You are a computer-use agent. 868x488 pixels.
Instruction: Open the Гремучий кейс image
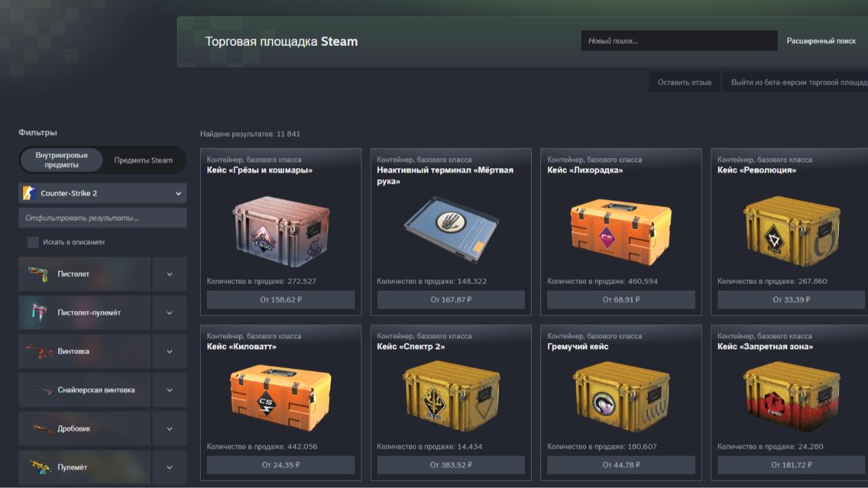621,397
